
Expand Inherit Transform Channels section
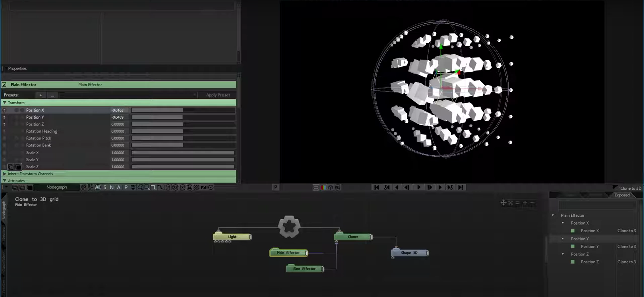(x=5, y=174)
